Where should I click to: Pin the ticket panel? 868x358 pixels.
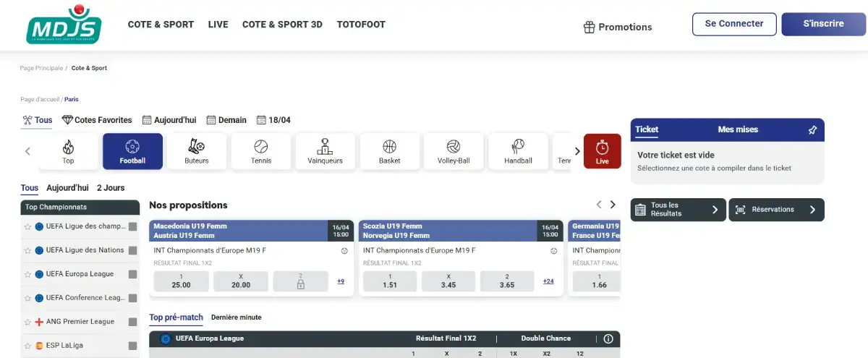pyautogui.click(x=812, y=130)
